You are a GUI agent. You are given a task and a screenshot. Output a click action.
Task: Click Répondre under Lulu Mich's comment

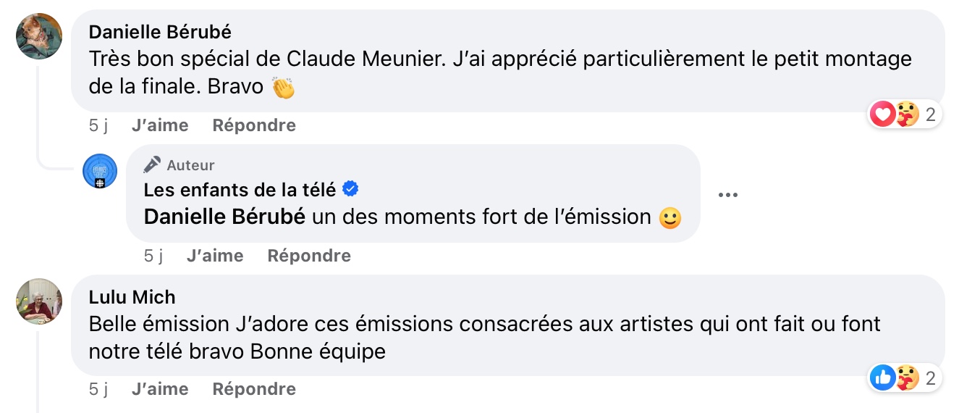(254, 389)
